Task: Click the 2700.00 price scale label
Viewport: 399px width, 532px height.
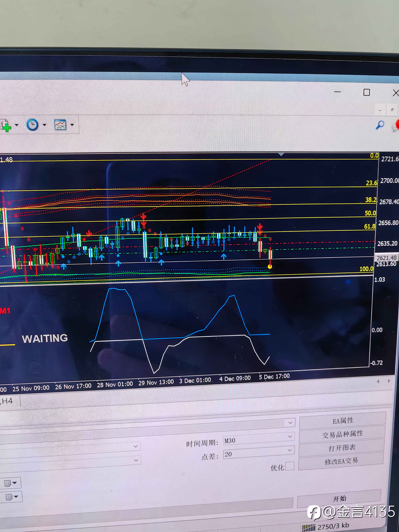Action: [x=389, y=180]
